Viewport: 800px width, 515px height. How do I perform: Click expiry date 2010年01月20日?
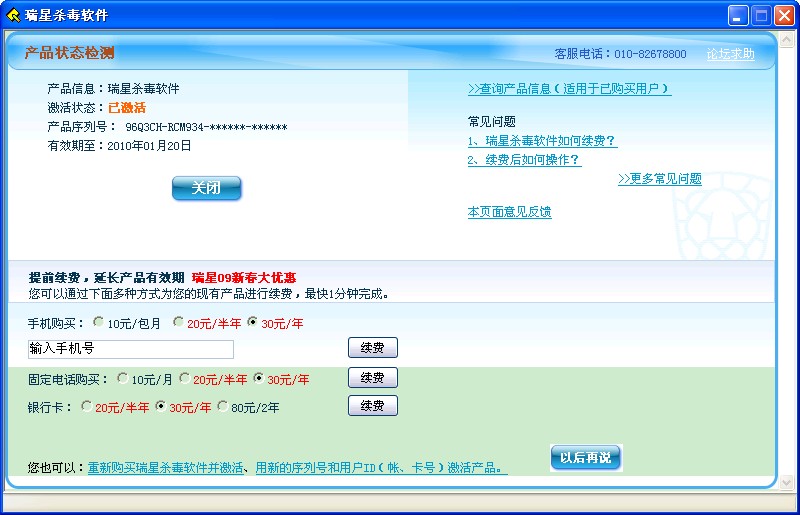149,146
